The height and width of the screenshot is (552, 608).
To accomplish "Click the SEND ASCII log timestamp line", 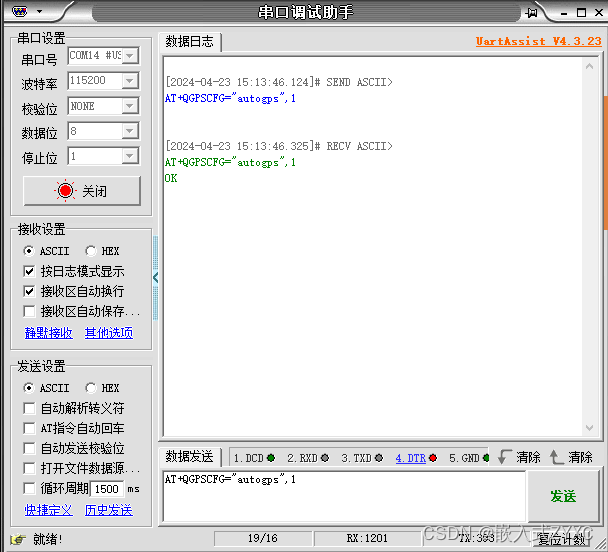I will [279, 82].
